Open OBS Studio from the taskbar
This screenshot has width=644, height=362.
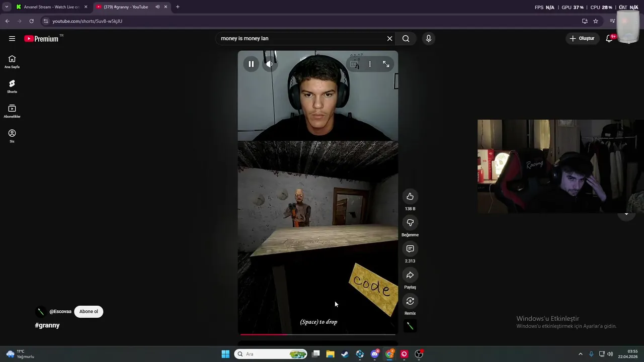click(419, 354)
